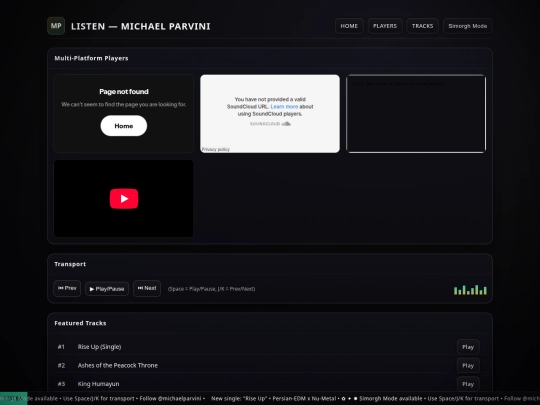Viewport: 540px width, 405px height.
Task: Skip forward with the Next button
Action: coord(147,288)
